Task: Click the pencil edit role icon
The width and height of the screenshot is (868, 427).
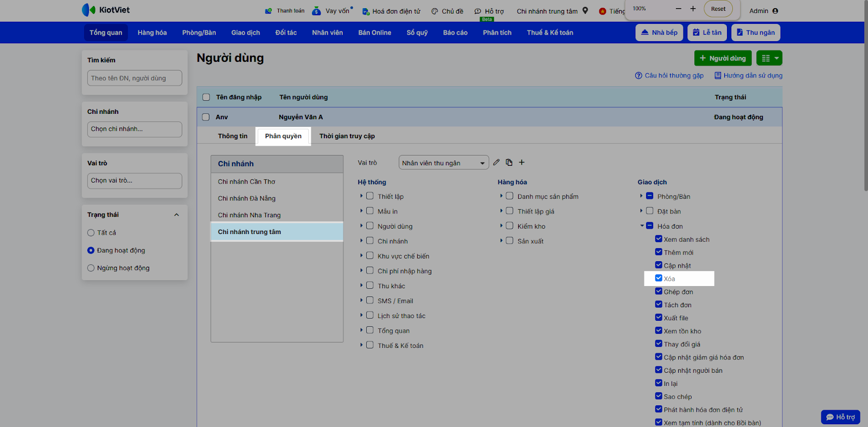Action: [496, 163]
